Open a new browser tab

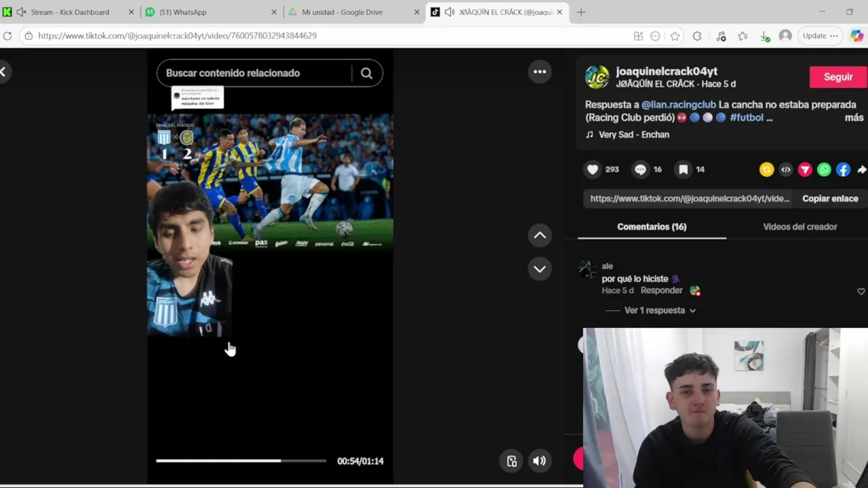(581, 12)
